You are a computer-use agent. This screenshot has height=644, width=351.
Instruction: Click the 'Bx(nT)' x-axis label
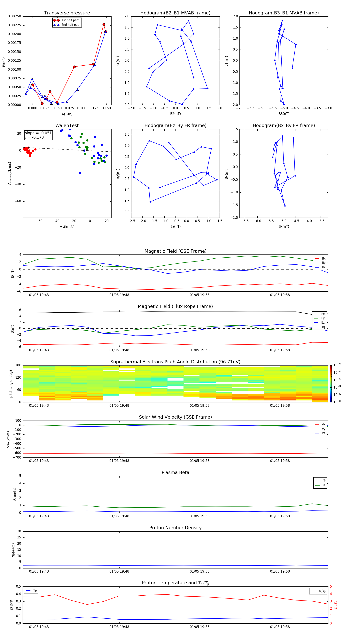(284, 227)
